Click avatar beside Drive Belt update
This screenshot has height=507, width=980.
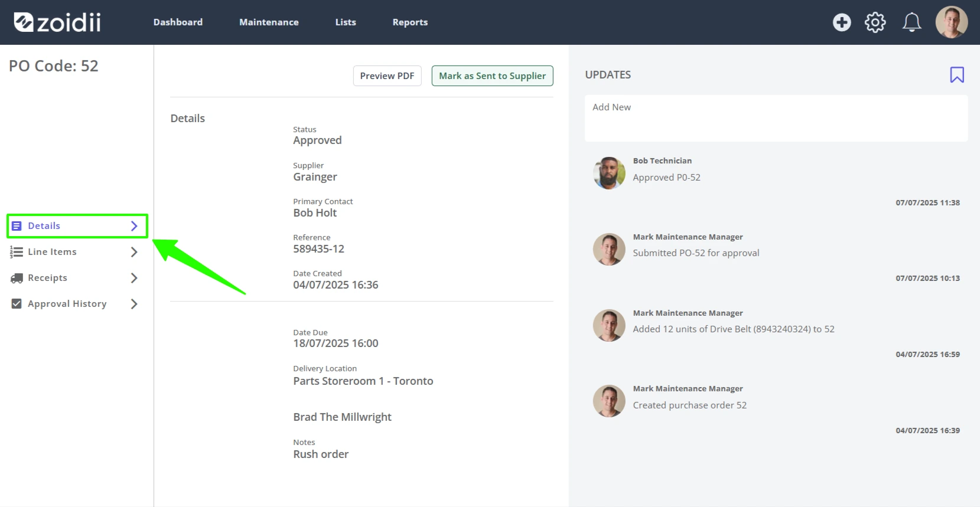pos(609,325)
